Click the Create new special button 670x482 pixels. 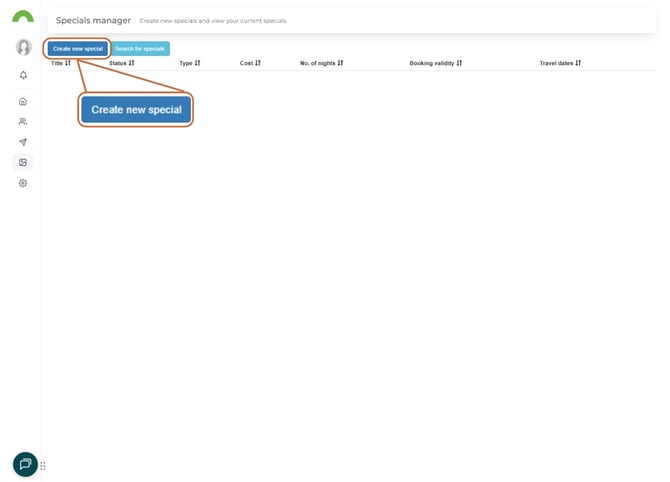(x=77, y=48)
